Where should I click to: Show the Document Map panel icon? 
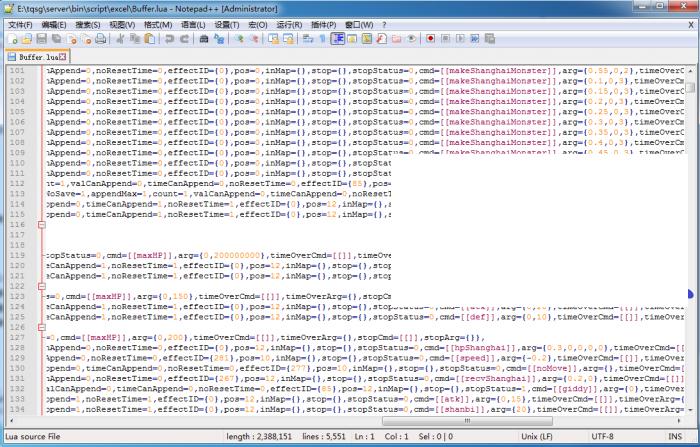[x=367, y=39]
